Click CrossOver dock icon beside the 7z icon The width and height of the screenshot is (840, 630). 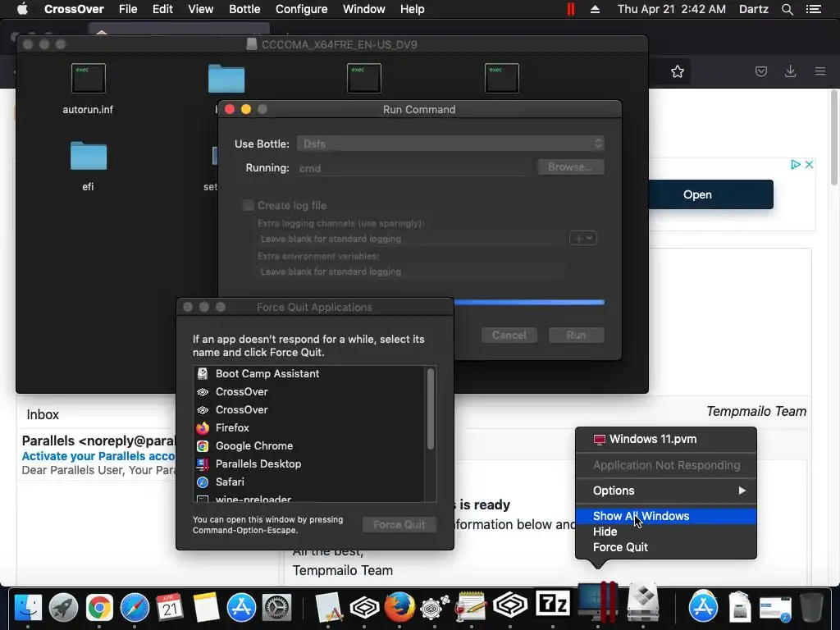(510, 606)
